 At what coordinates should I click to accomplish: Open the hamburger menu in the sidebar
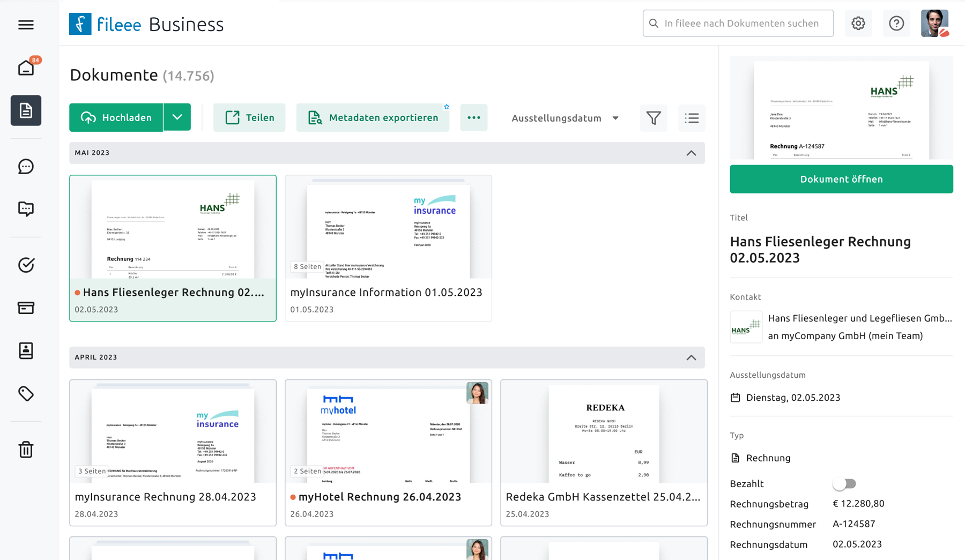(26, 25)
